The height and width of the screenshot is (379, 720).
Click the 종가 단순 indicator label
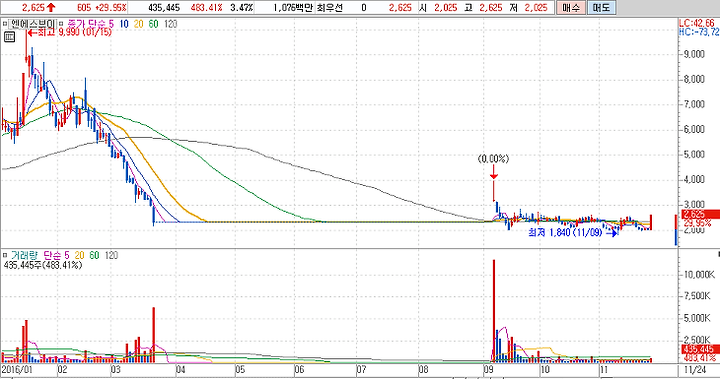(x=87, y=24)
